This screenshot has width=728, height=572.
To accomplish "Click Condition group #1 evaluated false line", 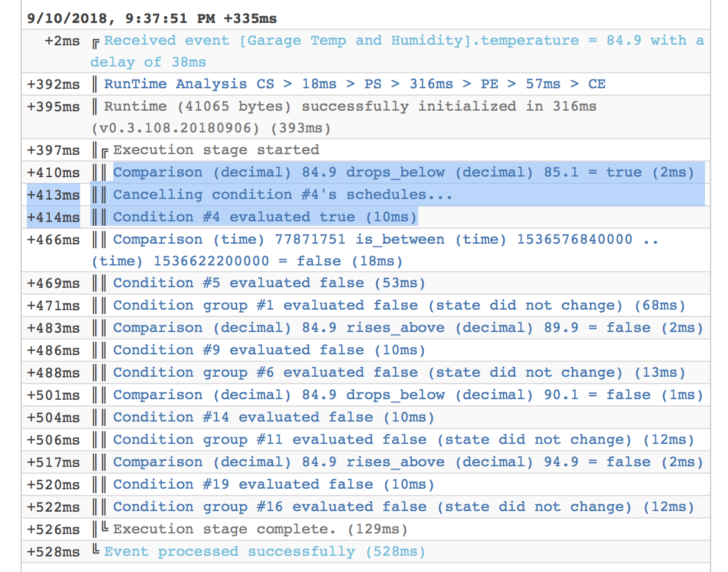I will coord(399,305).
